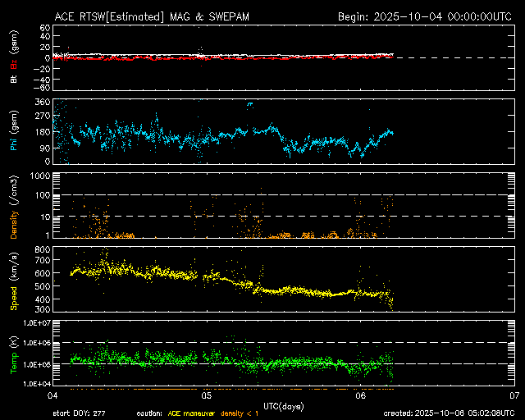Viewport: 525px width, 420px height.
Task: Select the 06 day tick on time axis
Action: [360, 395]
